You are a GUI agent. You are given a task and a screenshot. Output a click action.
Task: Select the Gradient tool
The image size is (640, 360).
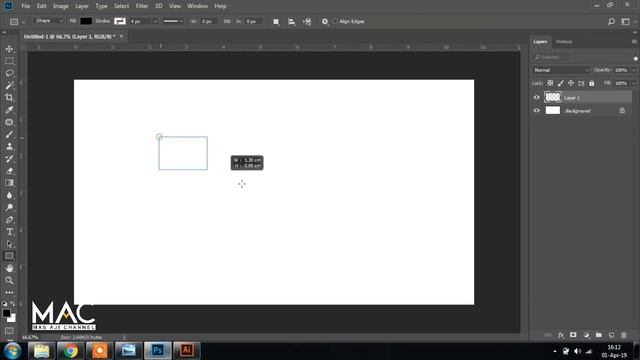[x=9, y=183]
